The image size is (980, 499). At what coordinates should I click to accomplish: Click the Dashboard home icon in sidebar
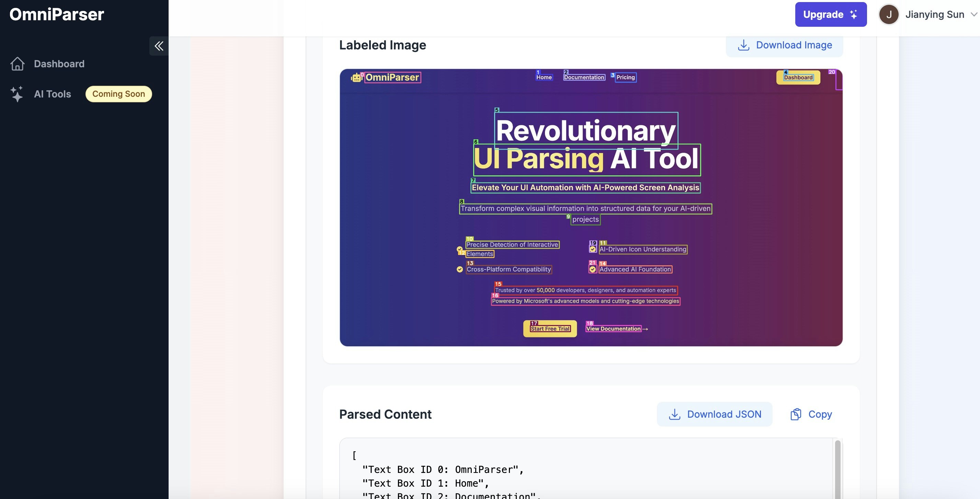click(17, 63)
